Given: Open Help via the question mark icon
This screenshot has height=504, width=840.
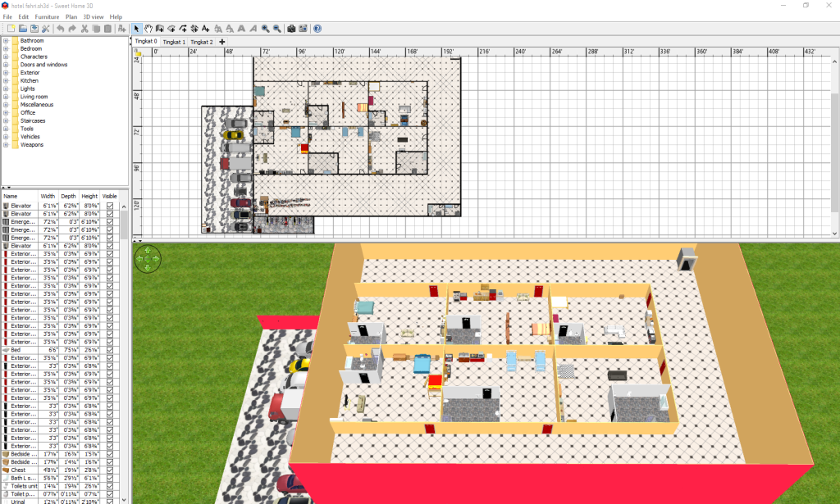Looking at the screenshot, I should pos(317,29).
